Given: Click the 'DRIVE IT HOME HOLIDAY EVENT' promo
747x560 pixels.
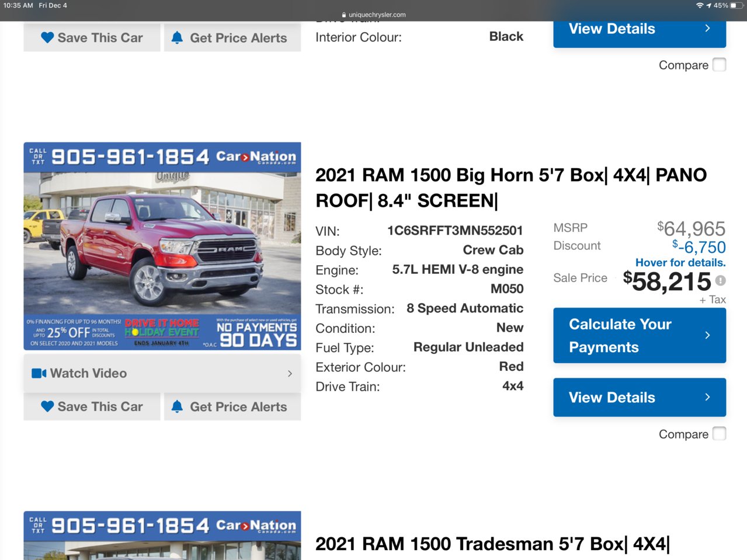Looking at the screenshot, I should (162, 332).
